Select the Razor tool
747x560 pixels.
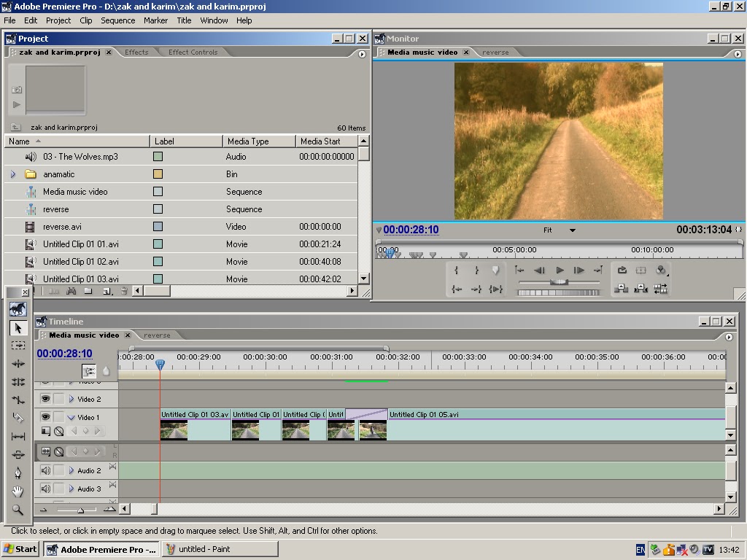point(18,418)
